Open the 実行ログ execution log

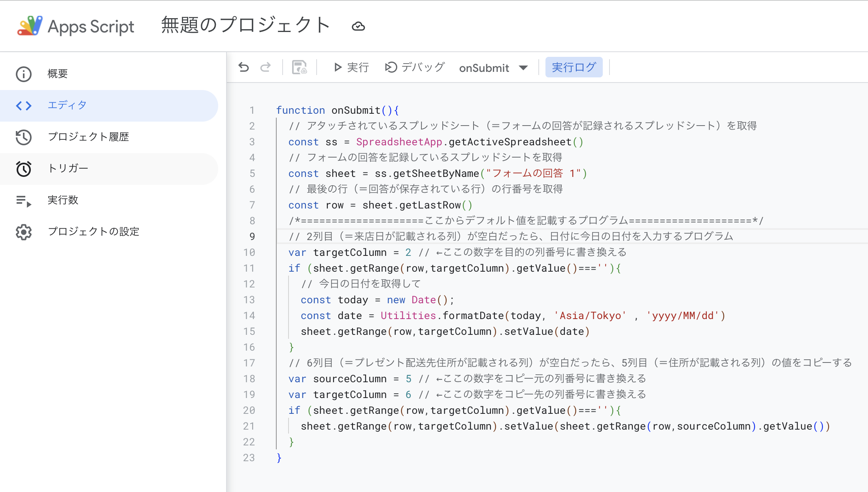(574, 67)
